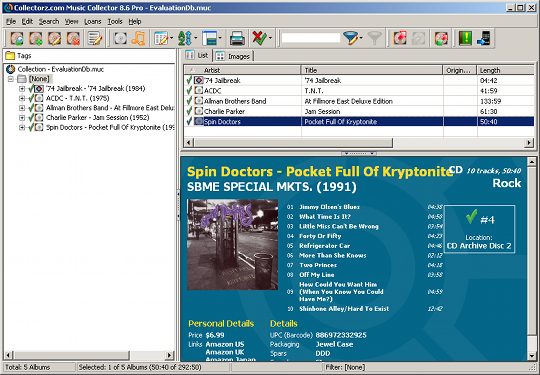Expand Charlie Parker - Jam Session tree node
Image resolution: width=540 pixels, height=375 pixels.
[22, 117]
